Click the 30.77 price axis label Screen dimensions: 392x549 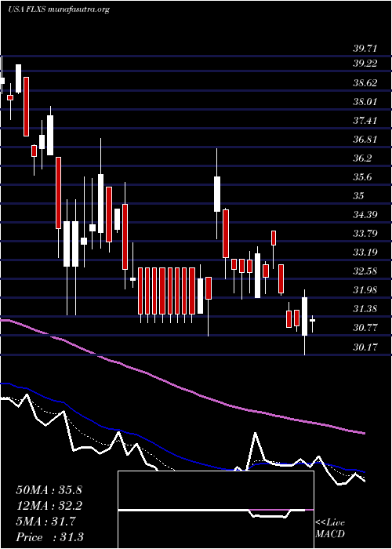pyautogui.click(x=365, y=328)
